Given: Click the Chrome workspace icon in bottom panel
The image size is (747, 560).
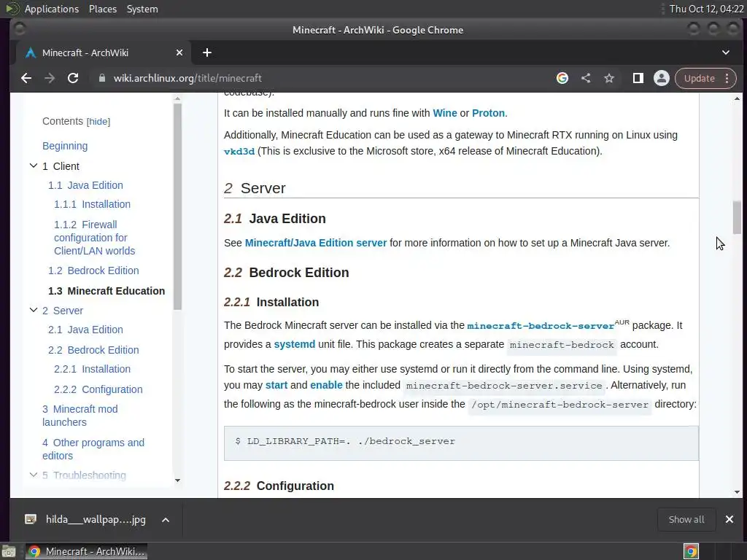Looking at the screenshot, I should (x=691, y=551).
